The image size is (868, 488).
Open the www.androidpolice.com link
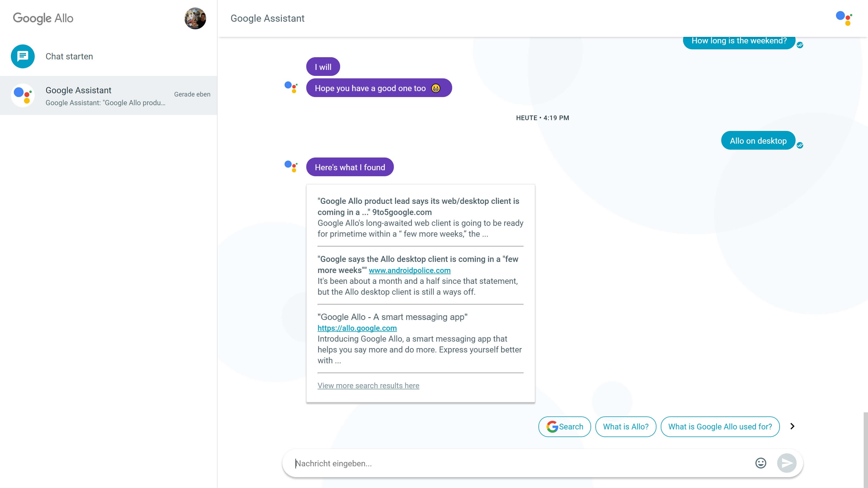click(409, 270)
